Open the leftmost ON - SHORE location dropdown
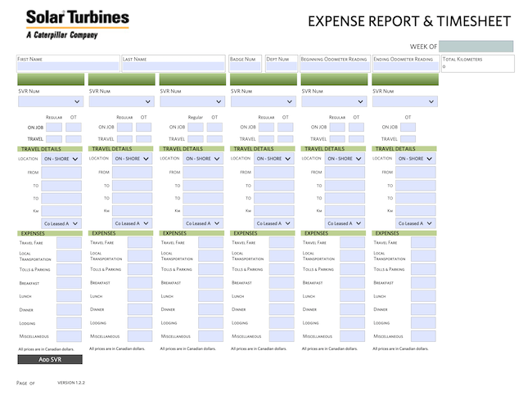Screen dimensions: 532x409 coord(61,159)
